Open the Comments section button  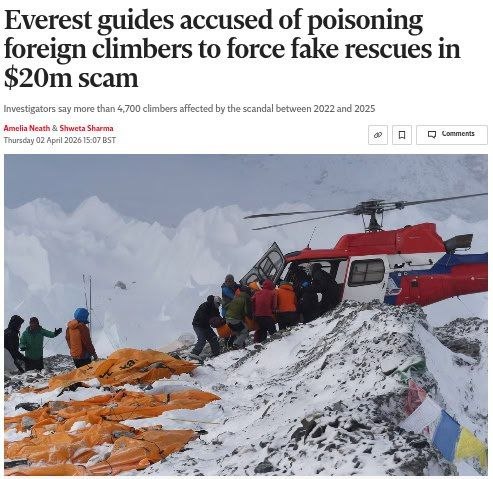pyautogui.click(x=452, y=135)
